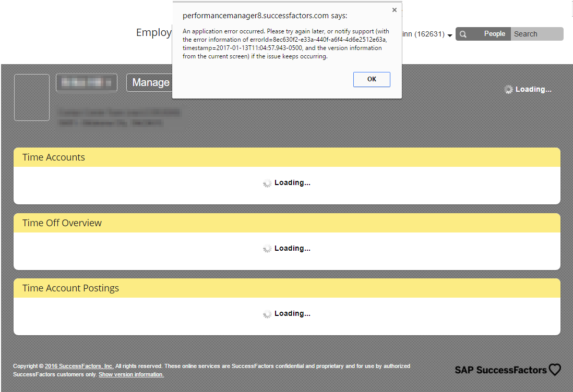Click the loading spinner under Time Accounts
The width and height of the screenshot is (573, 392).
(x=267, y=183)
